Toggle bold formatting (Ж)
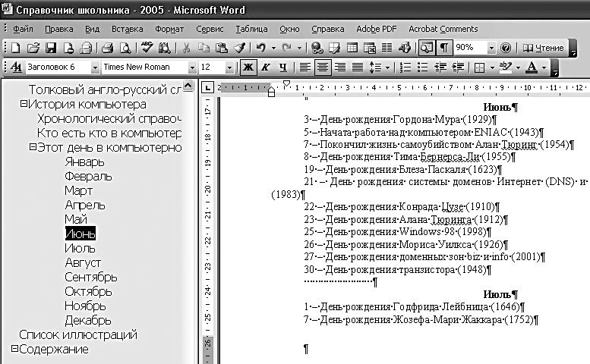The height and width of the screenshot is (364, 590). coord(248,67)
